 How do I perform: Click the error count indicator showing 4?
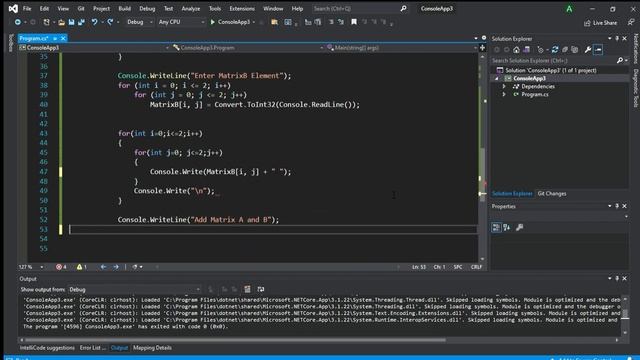point(61,267)
